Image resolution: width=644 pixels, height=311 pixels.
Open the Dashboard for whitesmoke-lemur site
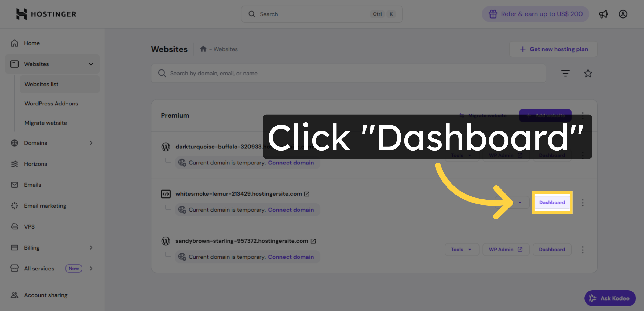click(x=552, y=202)
